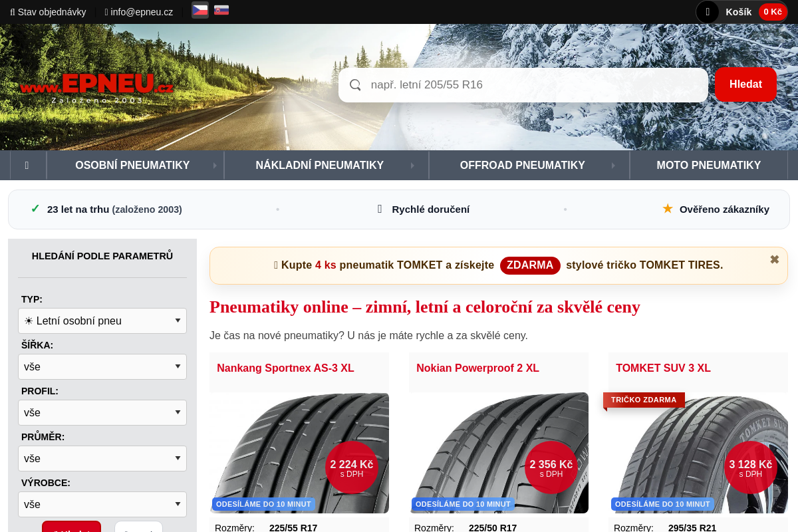This screenshot has width=798, height=532.
Task: Open the VÝROBCE dropdown
Action: pyautogui.click(x=102, y=504)
